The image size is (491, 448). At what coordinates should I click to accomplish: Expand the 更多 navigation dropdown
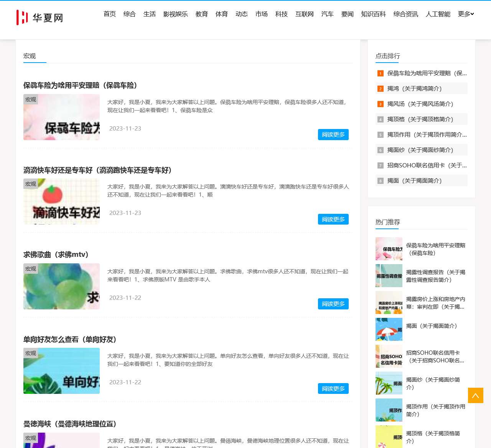(465, 14)
